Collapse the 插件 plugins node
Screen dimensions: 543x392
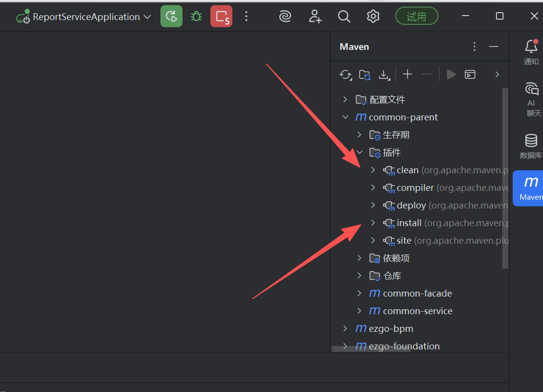coord(359,152)
